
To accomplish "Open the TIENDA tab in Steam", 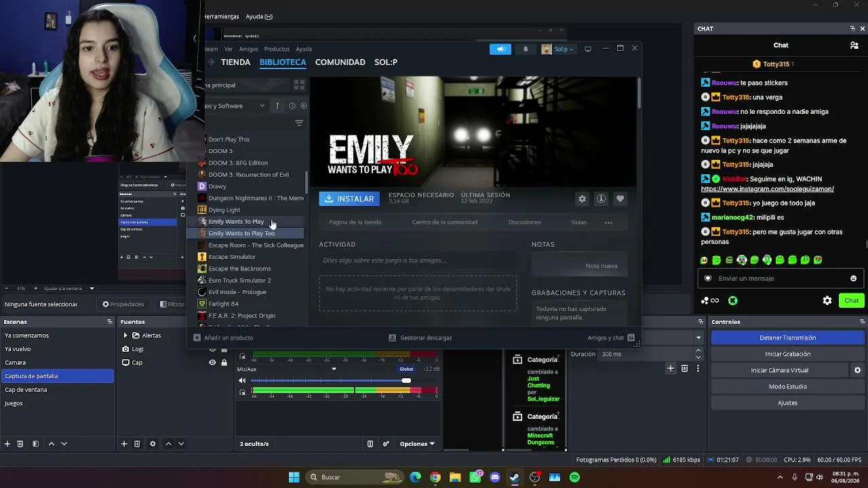I will click(x=235, y=62).
